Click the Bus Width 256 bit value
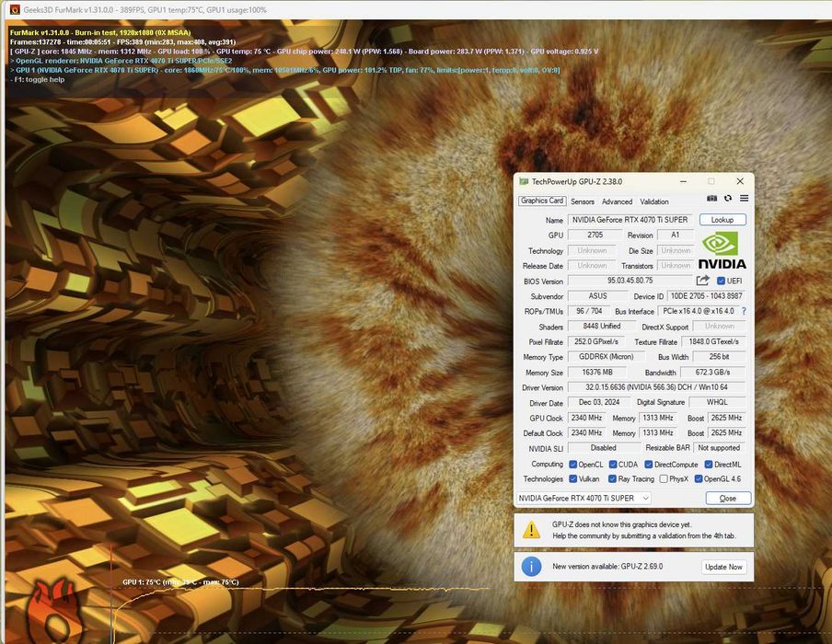This screenshot has width=832, height=644. [719, 356]
